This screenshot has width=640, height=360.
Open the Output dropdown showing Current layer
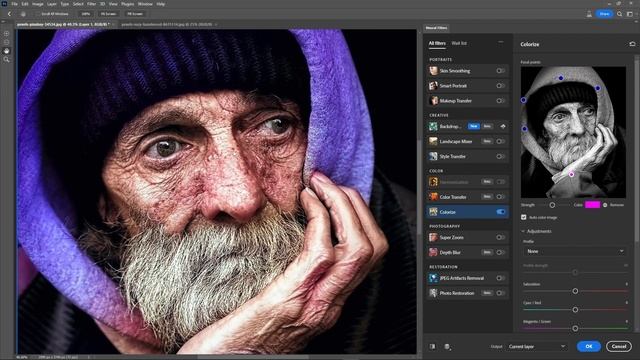click(x=536, y=347)
